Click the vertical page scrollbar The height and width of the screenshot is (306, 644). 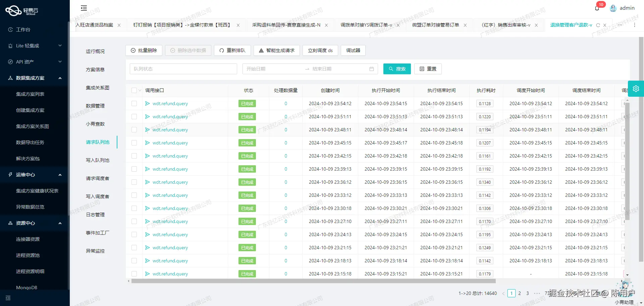pos(641,149)
